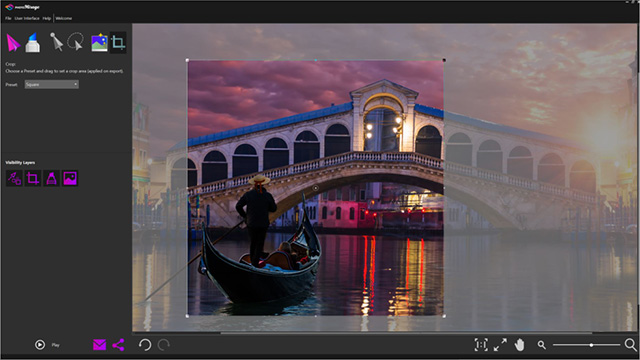
Task: Click the bottom-right crop handle
Action: coord(444,316)
